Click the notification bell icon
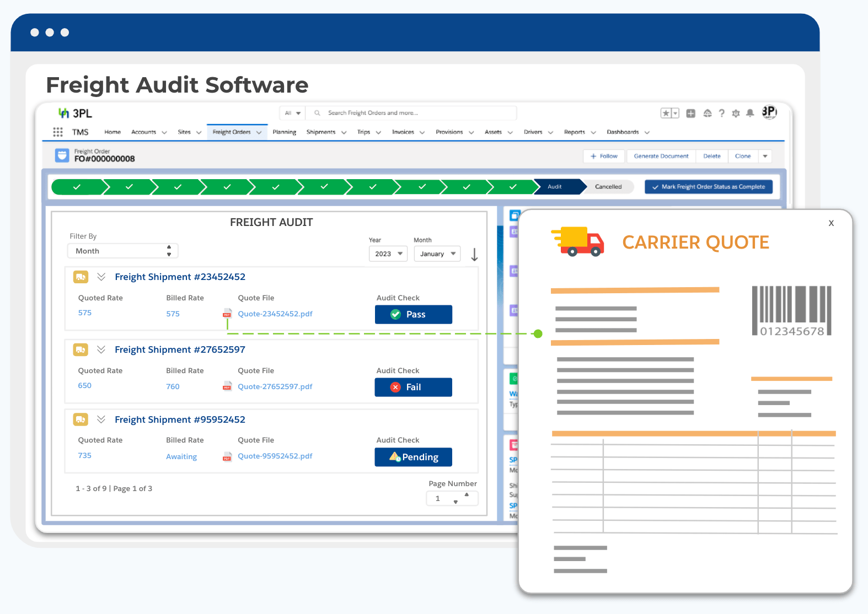 coord(750,113)
